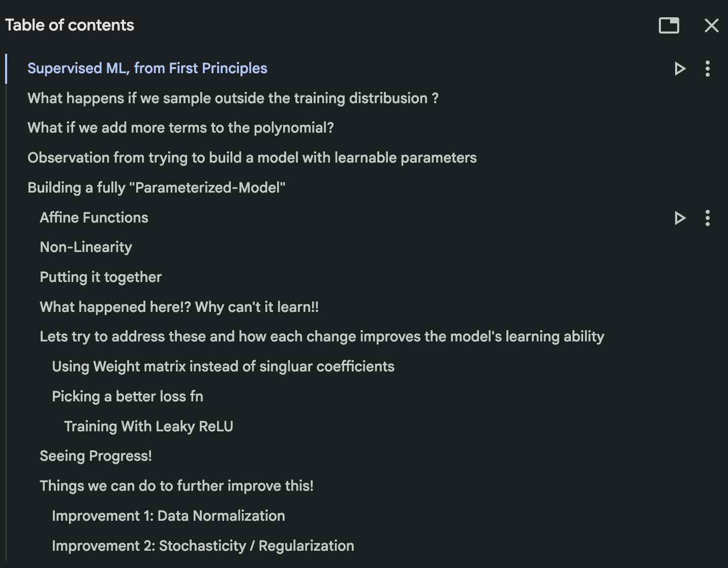Viewport: 728px width, 568px height.
Task: Run the Affine Functions section cells
Action: (680, 218)
